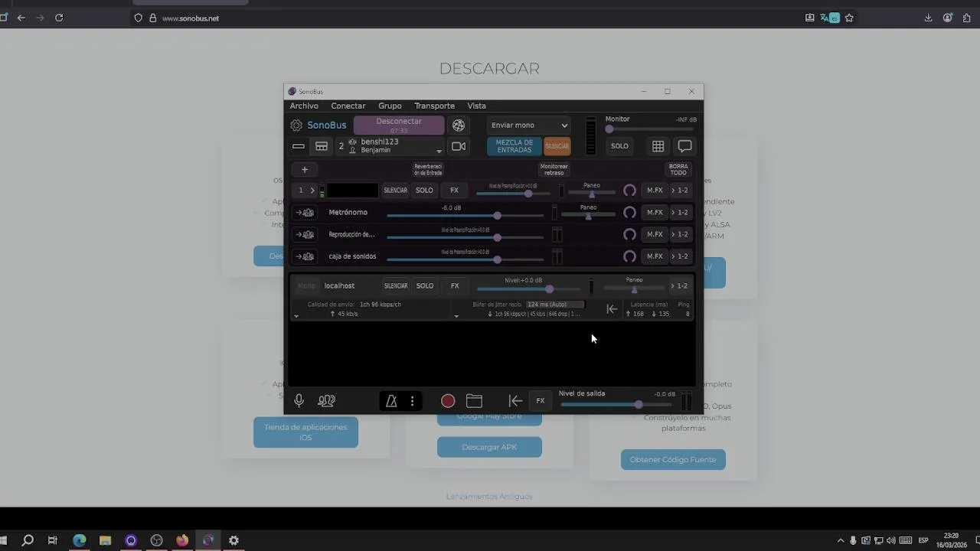This screenshot has height=551, width=980.
Task: Open metronome options three-dot menu
Action: point(412,401)
